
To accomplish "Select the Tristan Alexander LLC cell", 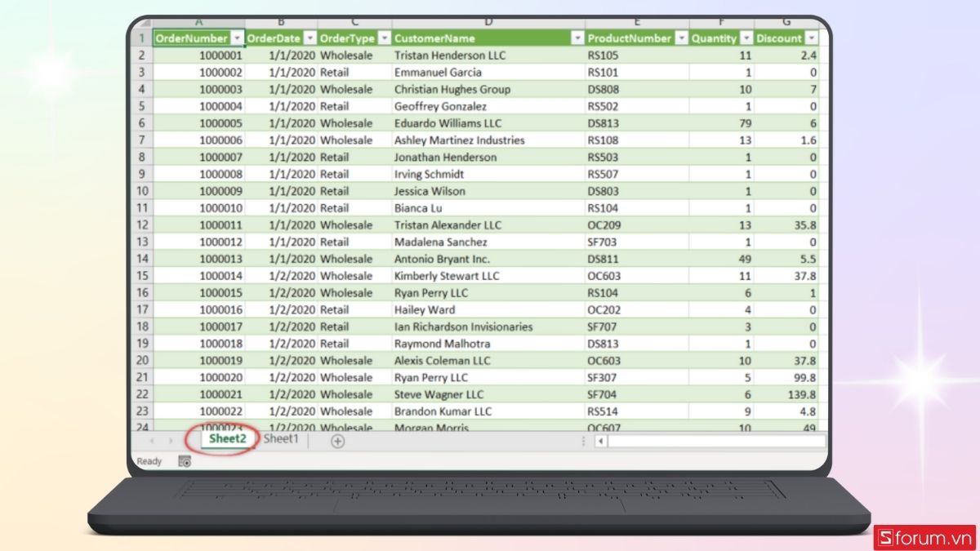I will pos(488,224).
